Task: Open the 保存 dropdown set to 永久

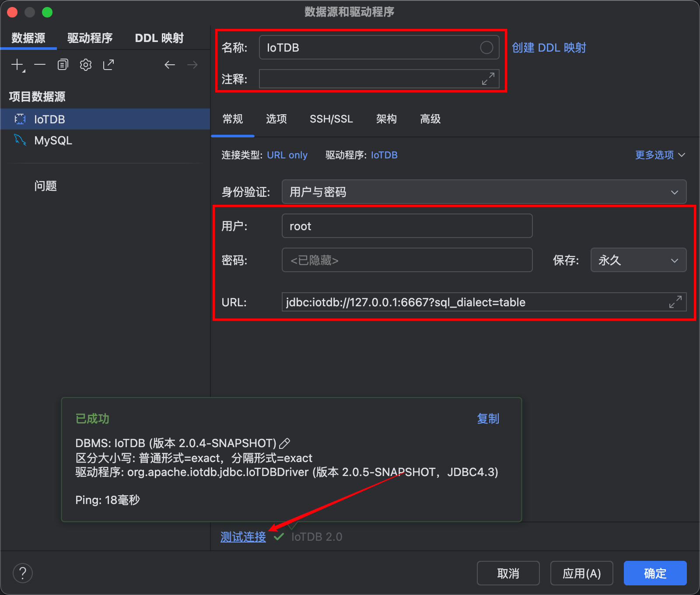Action: (639, 260)
